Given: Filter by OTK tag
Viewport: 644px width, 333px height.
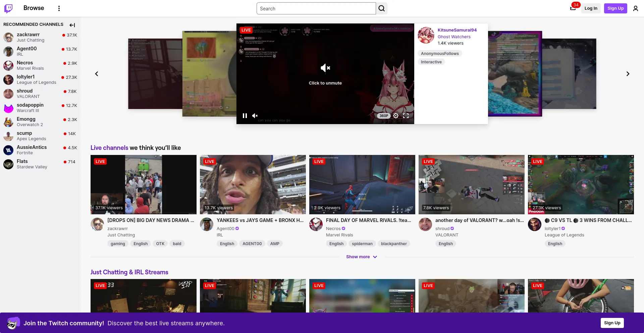Looking at the screenshot, I should (x=160, y=244).
